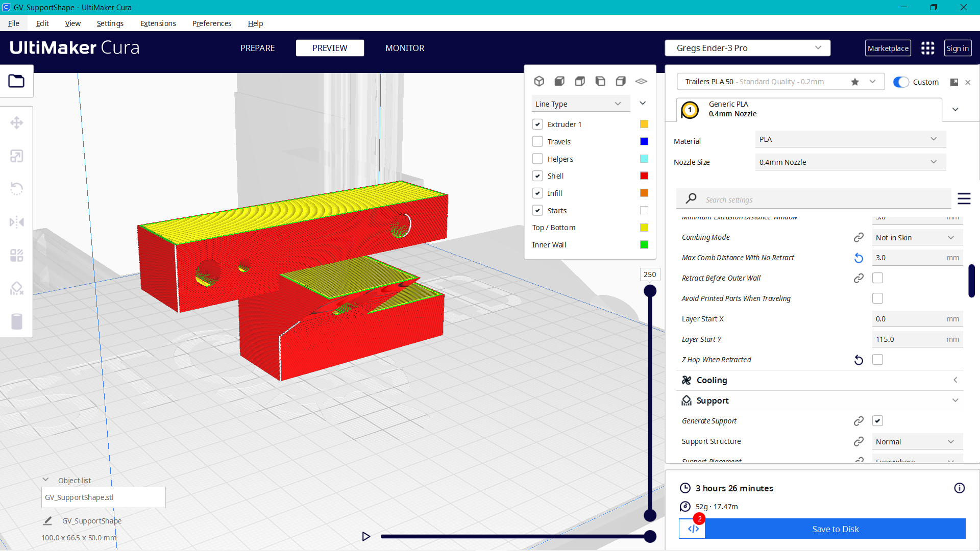
Task: Click link icon next to Generate Support
Action: pyautogui.click(x=859, y=421)
